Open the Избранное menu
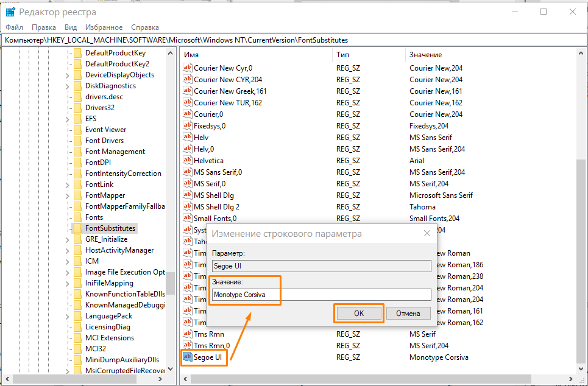This screenshot has height=386, width=588. coord(104,27)
